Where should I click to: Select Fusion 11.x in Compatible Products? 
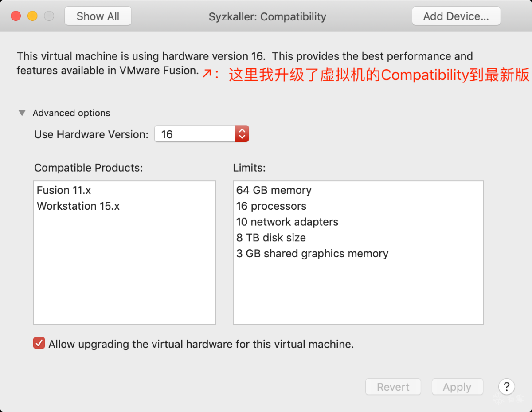(64, 190)
